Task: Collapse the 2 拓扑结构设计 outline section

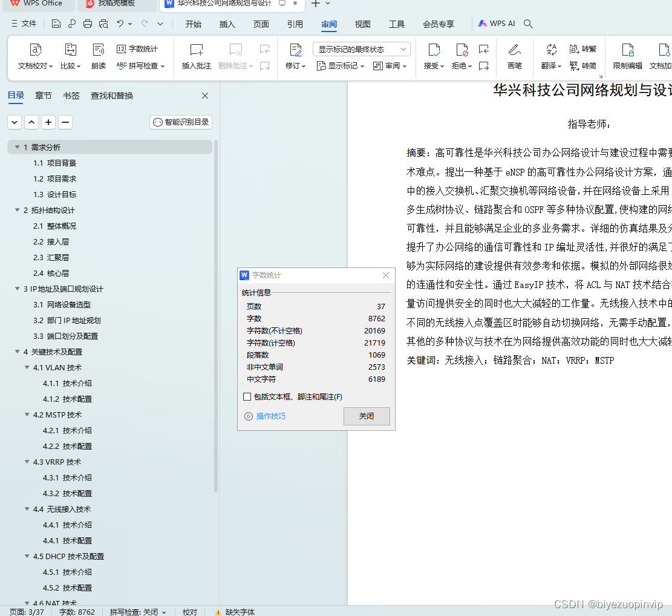Action: click(17, 210)
